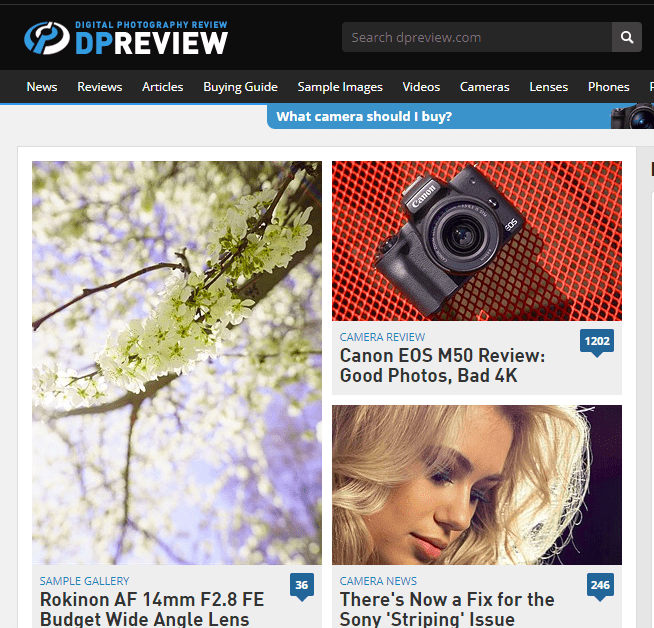Open the Phones menu item
This screenshot has width=654, height=628.
(x=609, y=87)
